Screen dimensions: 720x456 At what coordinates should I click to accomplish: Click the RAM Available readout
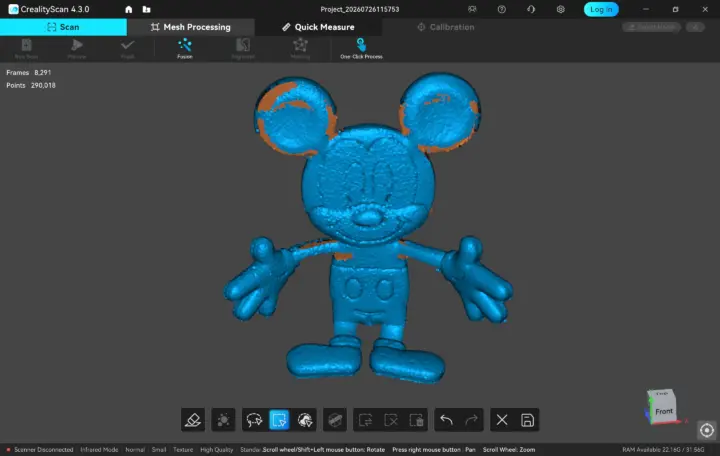[x=663, y=450]
